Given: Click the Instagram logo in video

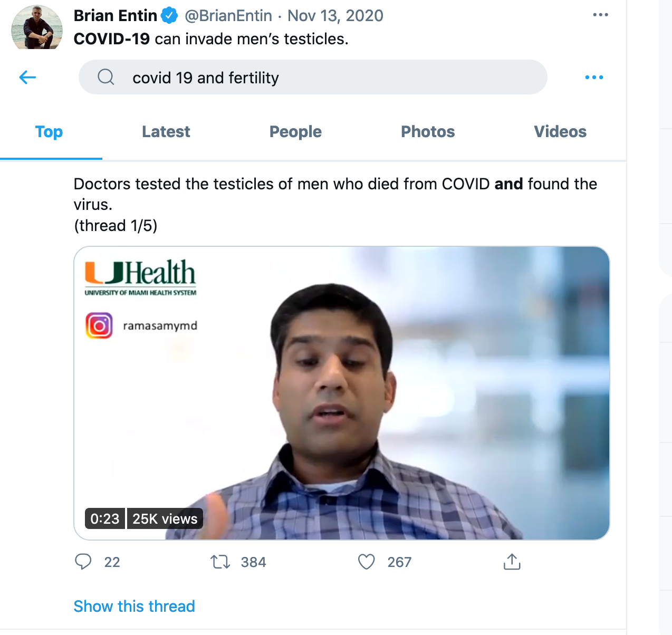Looking at the screenshot, I should pyautogui.click(x=99, y=325).
